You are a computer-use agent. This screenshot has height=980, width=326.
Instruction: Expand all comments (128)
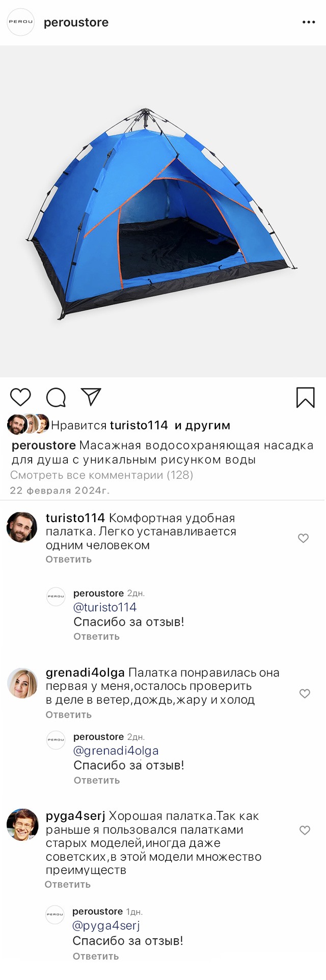click(x=101, y=475)
